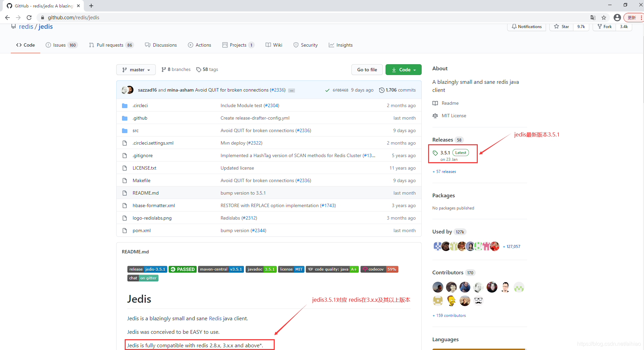Click the green check status icon on latest commit
The height and width of the screenshot is (350, 644).
pyautogui.click(x=327, y=90)
